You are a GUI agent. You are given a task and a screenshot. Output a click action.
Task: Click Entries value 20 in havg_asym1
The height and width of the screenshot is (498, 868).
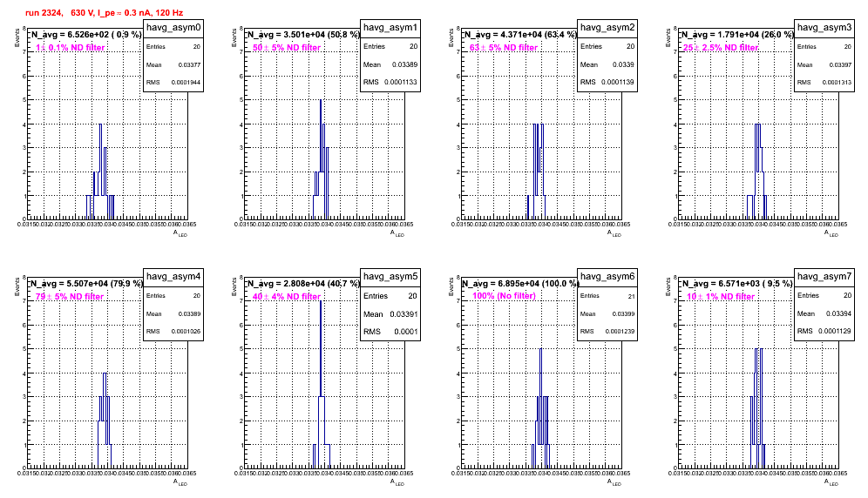coord(413,46)
